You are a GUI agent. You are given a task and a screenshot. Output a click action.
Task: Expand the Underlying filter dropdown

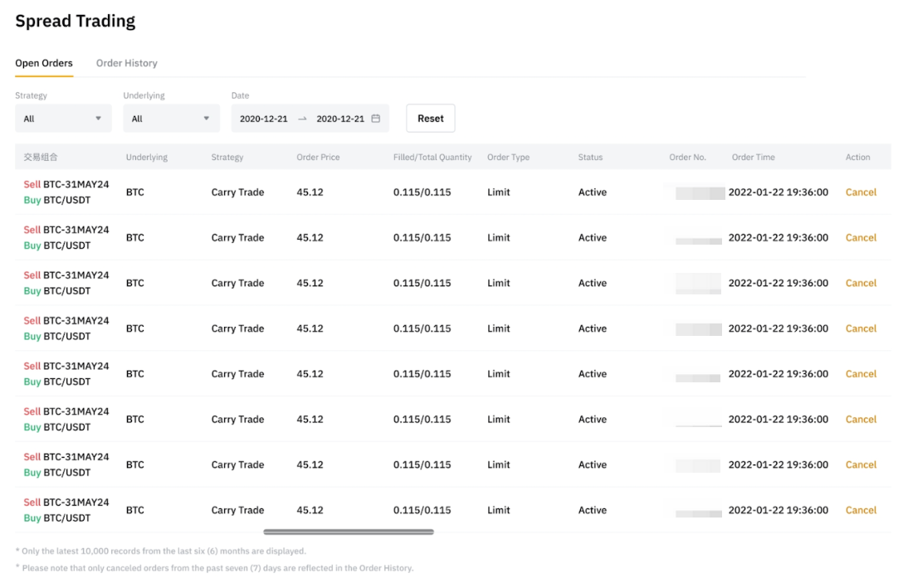click(x=171, y=119)
